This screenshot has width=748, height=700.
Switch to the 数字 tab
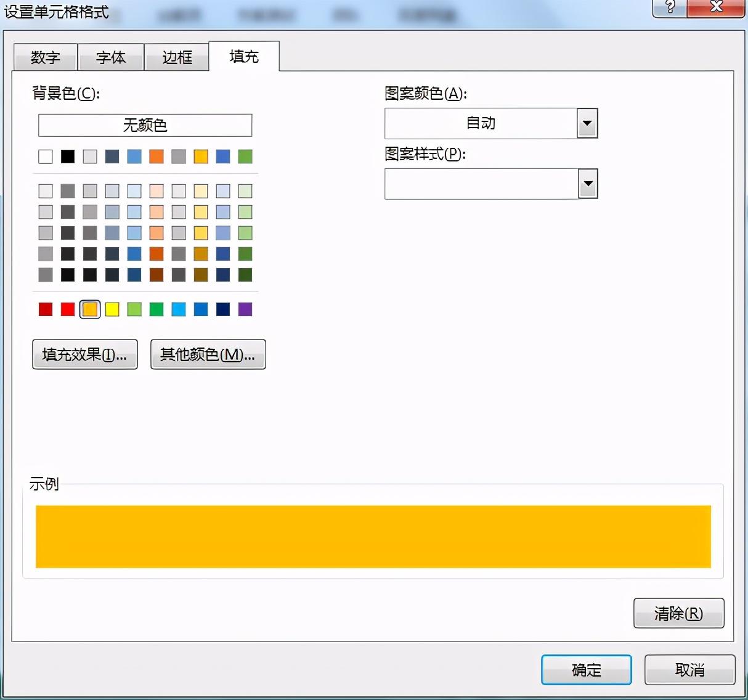pos(46,57)
